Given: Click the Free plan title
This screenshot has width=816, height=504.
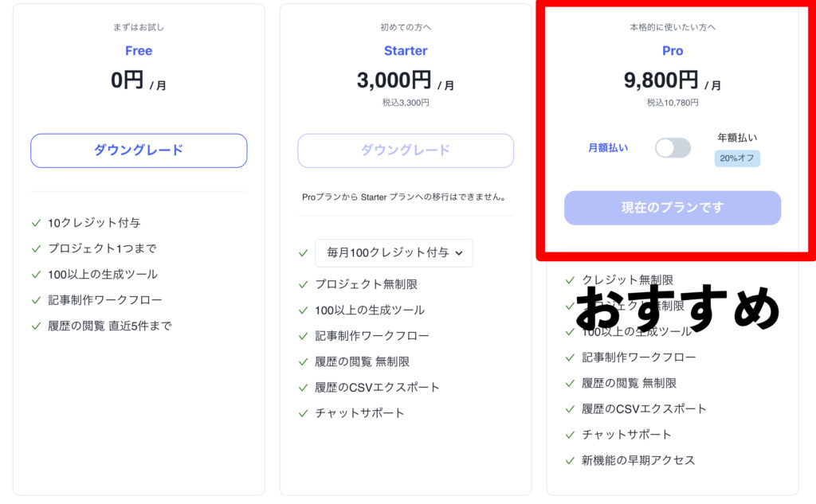Looking at the screenshot, I should (139, 51).
